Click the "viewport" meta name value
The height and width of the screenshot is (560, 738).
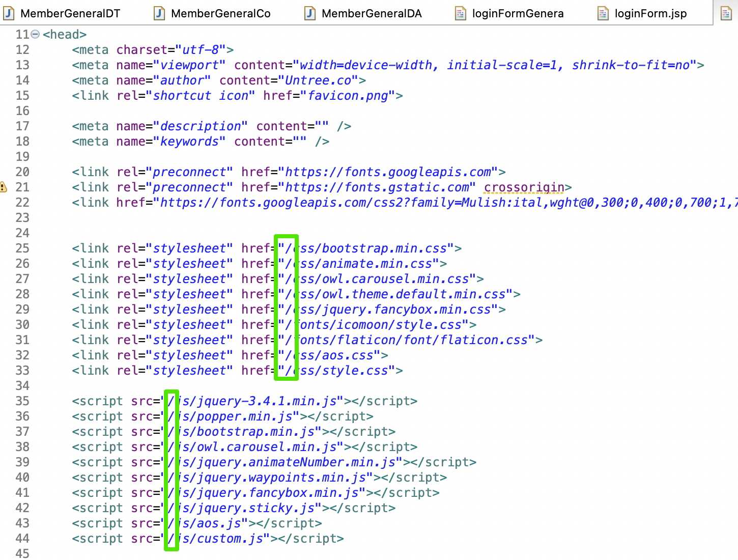[x=189, y=65]
